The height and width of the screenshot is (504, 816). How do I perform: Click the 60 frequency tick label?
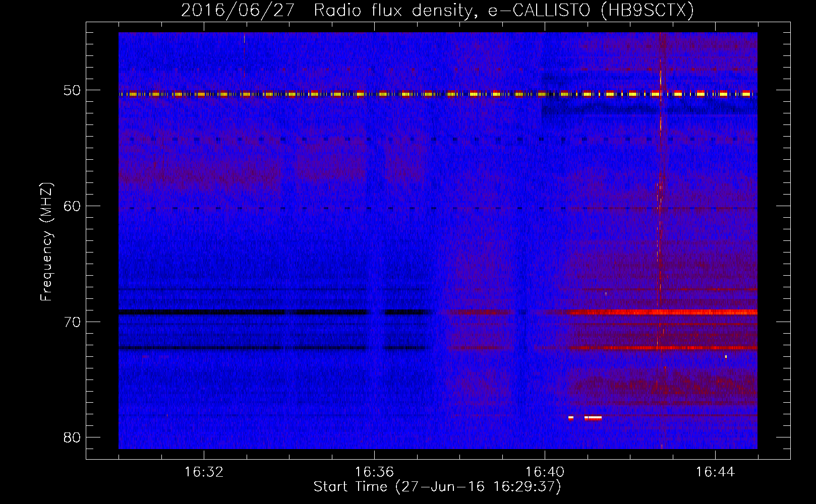pyautogui.click(x=72, y=206)
